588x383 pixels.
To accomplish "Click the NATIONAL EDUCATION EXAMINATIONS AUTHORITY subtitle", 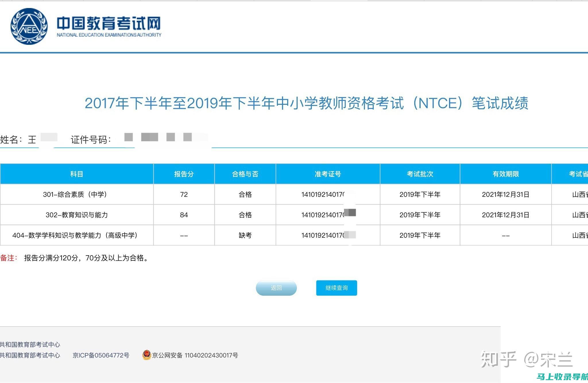I will 109,35.
